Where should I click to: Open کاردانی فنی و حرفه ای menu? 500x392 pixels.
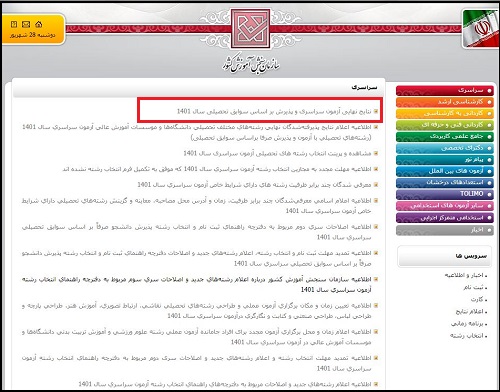(445, 125)
